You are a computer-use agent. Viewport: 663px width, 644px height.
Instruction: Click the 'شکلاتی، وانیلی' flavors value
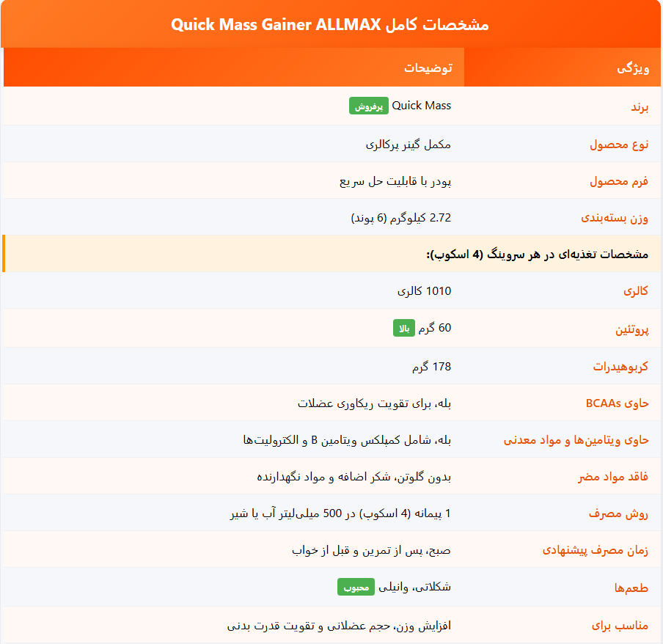[414, 587]
